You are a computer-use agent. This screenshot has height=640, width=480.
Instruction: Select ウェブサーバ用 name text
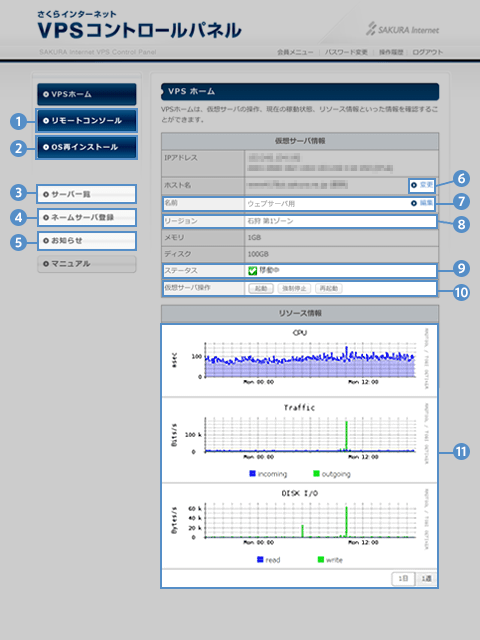271,203
